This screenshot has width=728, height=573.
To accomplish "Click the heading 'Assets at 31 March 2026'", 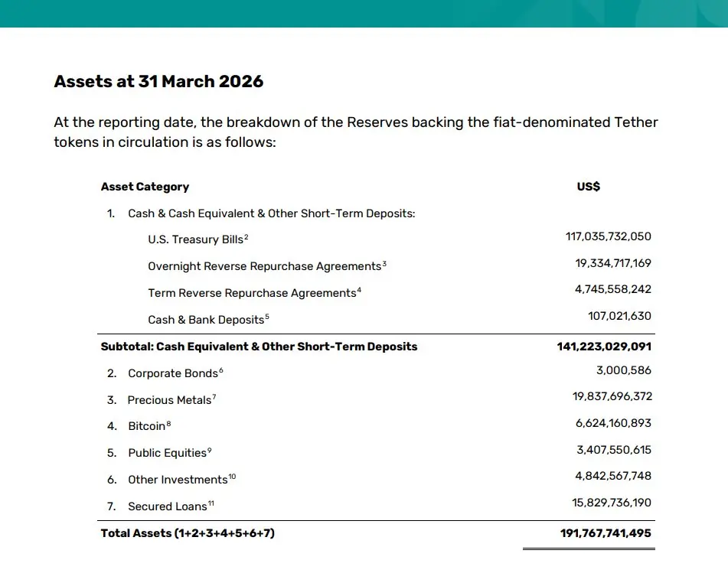I will [x=158, y=81].
